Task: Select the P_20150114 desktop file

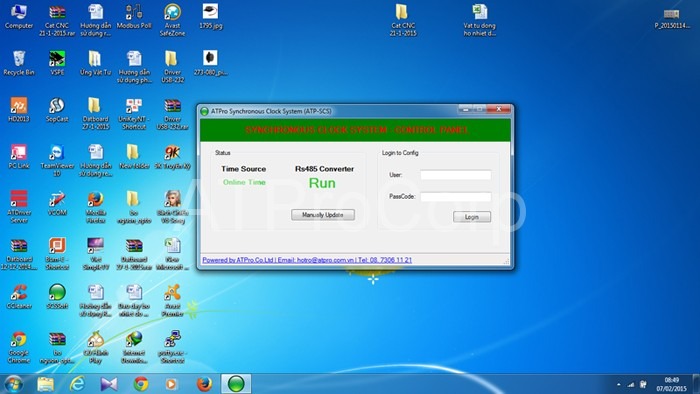Action: [672, 19]
